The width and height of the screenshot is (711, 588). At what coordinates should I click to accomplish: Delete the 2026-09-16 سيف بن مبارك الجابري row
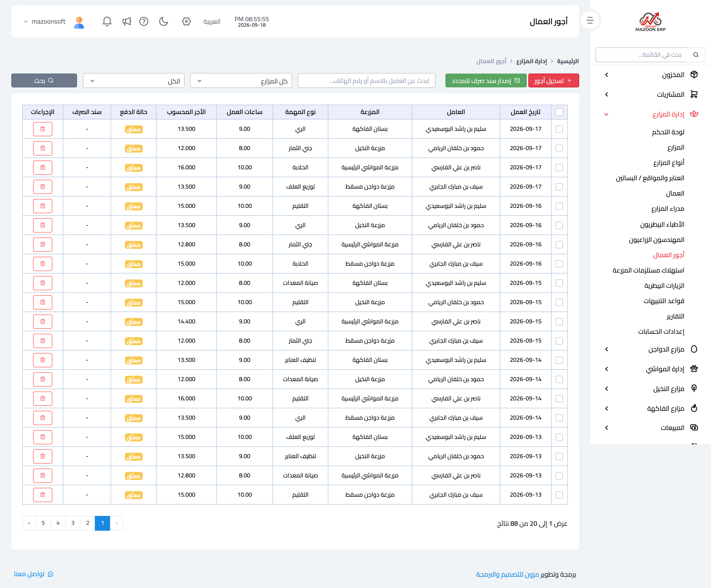pos(43,264)
